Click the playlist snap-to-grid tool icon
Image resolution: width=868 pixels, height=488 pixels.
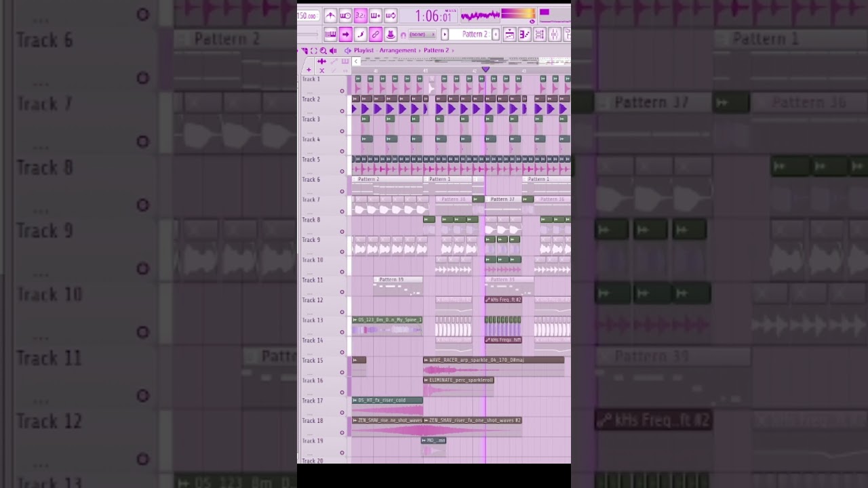pos(304,51)
